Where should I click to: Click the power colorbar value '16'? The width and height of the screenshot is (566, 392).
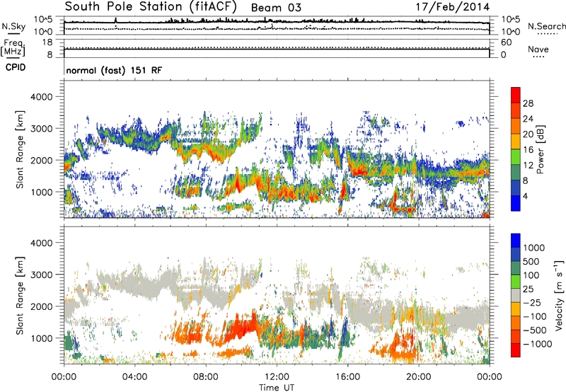tap(528, 150)
